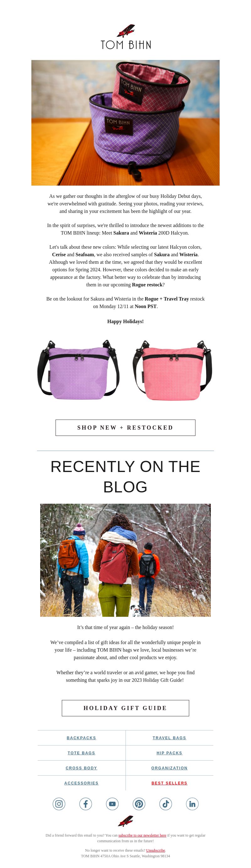This screenshot has height=868, width=251.
Task: Click the small red plane logo in footer
Action: (x=125, y=821)
